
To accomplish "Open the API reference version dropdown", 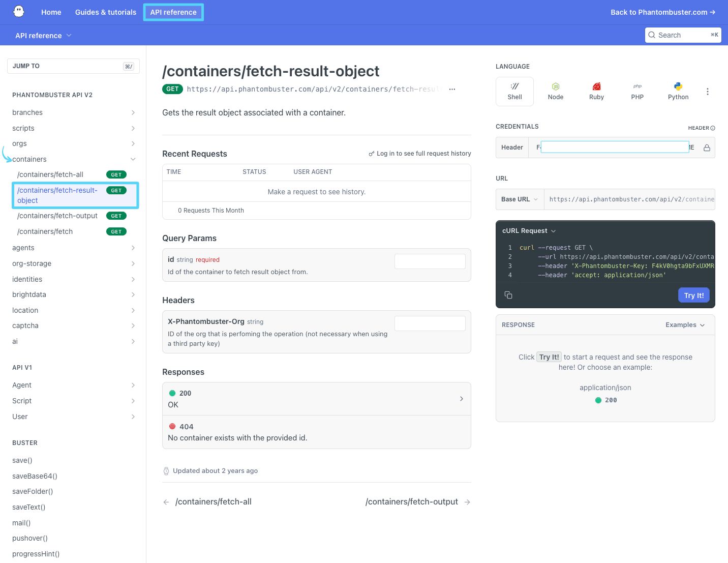I will (x=44, y=36).
